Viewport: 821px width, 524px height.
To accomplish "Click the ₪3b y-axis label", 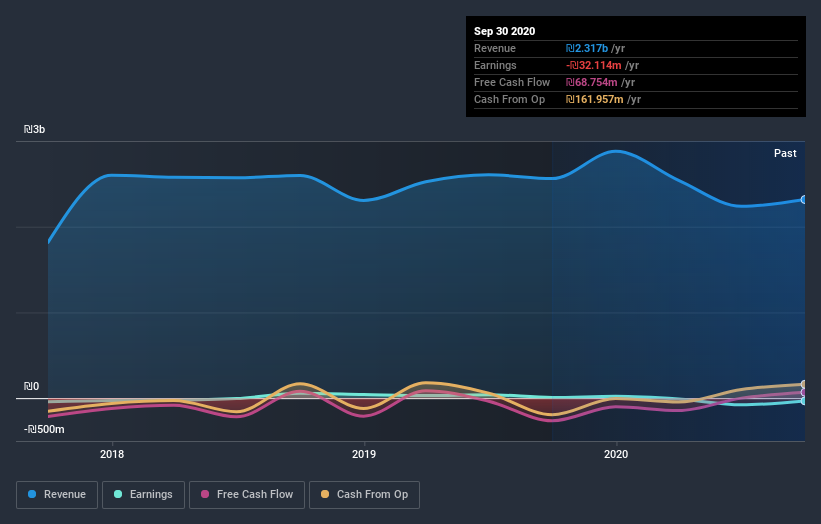I will [x=35, y=129].
